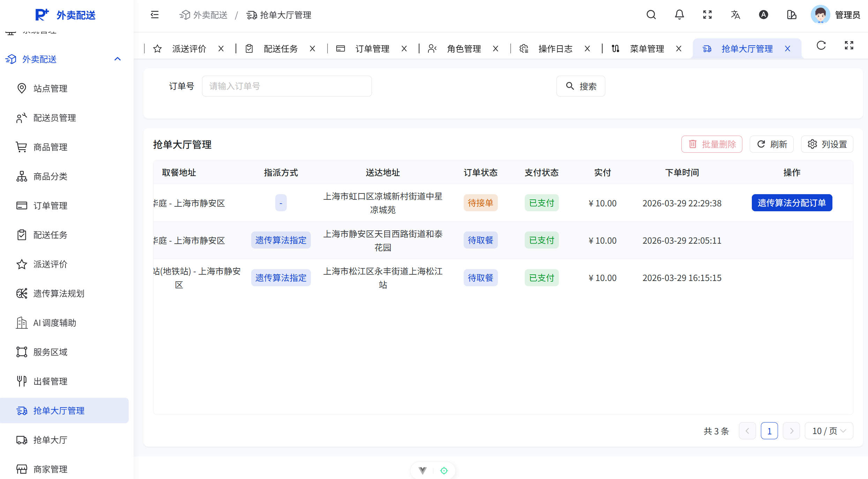Click the theme color settings icon
This screenshot has height=479, width=868.
(792, 15)
